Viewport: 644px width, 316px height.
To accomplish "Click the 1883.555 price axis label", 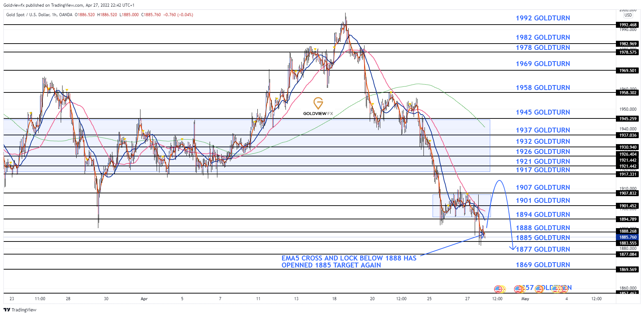I will click(x=628, y=243).
